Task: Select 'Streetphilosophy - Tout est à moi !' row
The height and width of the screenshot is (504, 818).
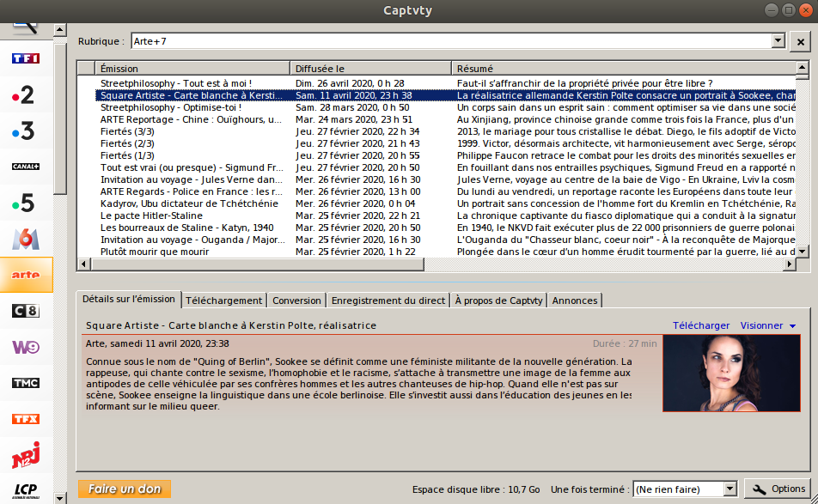Action: [436, 83]
